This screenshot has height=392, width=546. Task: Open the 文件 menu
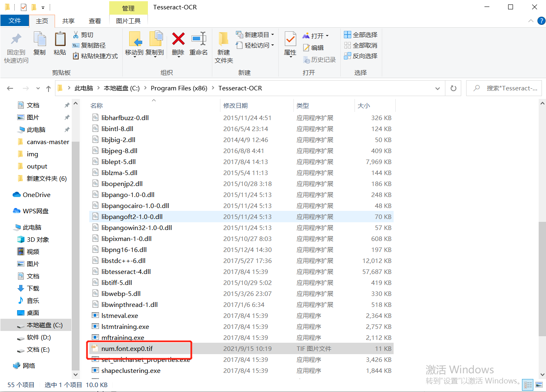pos(15,21)
